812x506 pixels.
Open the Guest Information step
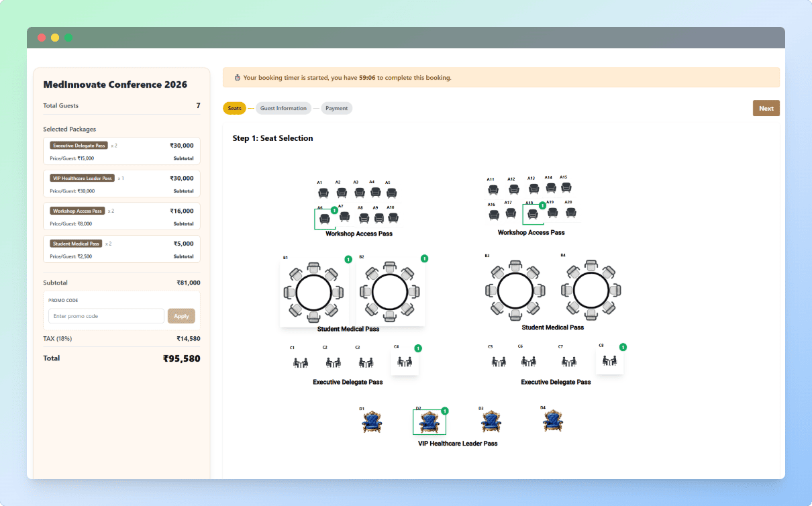pyautogui.click(x=283, y=108)
